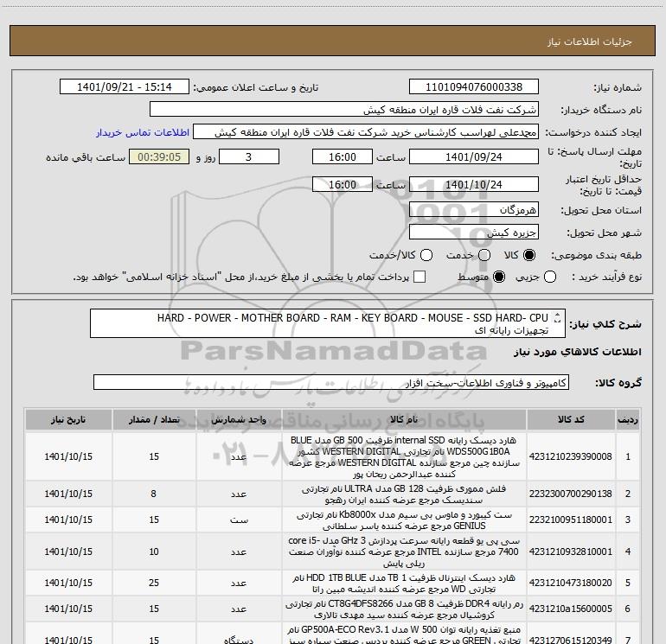The height and width of the screenshot is (644, 666).
Task: Click the remaining time countdown 00:39:05
Action: tap(159, 156)
